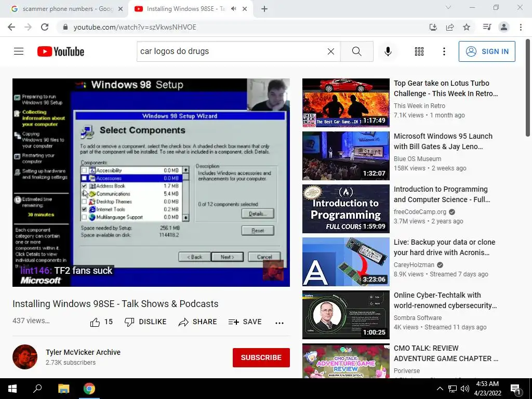Click the red SUBSCRIBE button

coord(261,357)
